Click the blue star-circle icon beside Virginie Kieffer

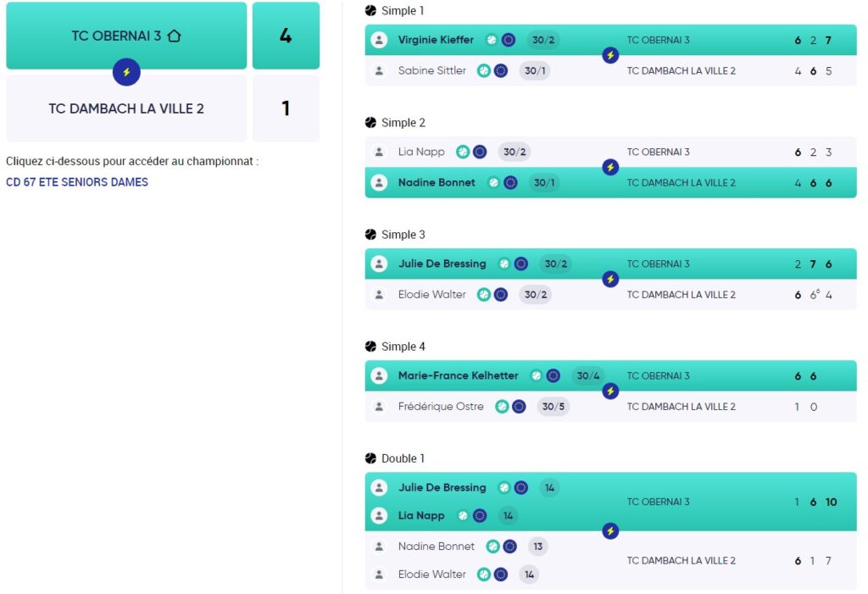(x=509, y=40)
